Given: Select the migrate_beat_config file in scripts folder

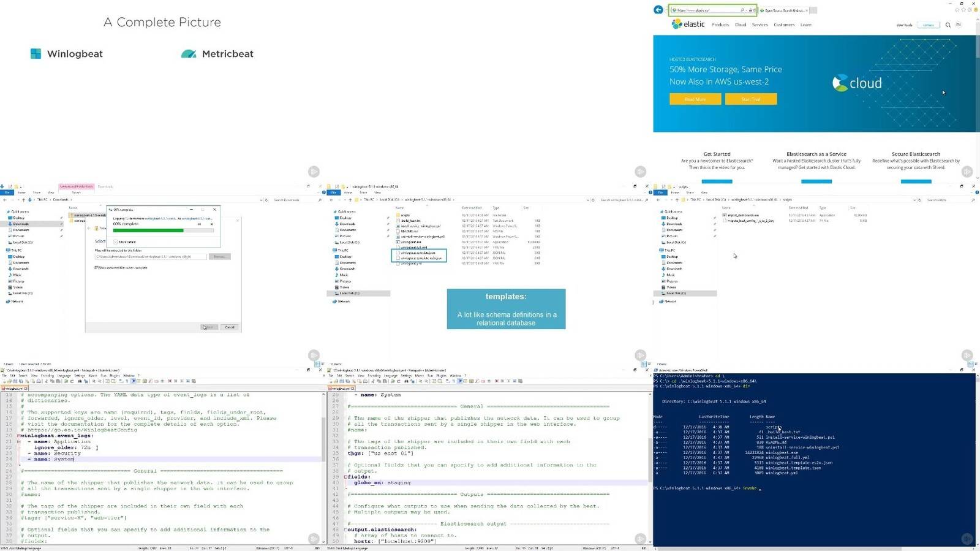Looking at the screenshot, I should click(748, 221).
